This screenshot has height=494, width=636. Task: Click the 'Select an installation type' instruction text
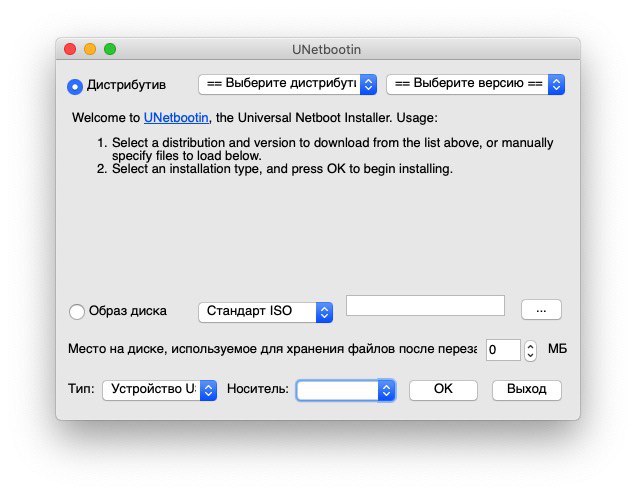(282, 169)
